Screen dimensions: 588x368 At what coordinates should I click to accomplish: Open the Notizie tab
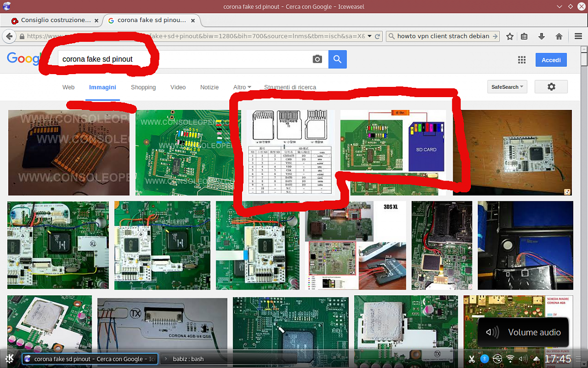coord(209,87)
